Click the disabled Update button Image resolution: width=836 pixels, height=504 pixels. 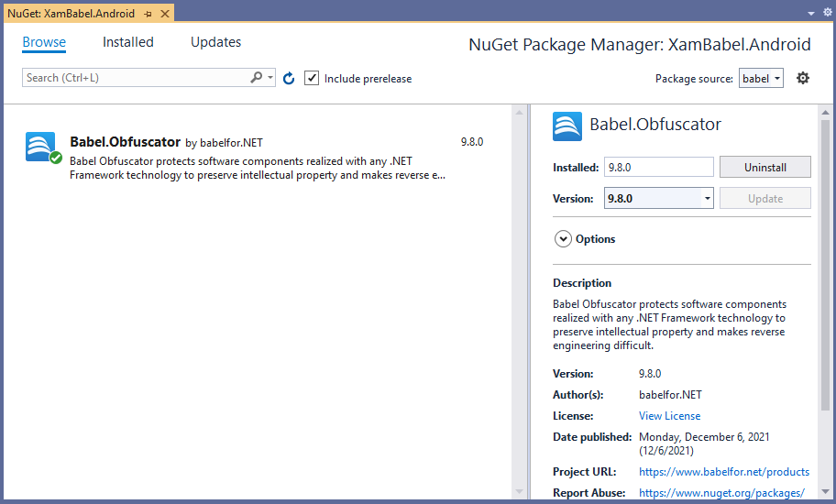(x=765, y=198)
